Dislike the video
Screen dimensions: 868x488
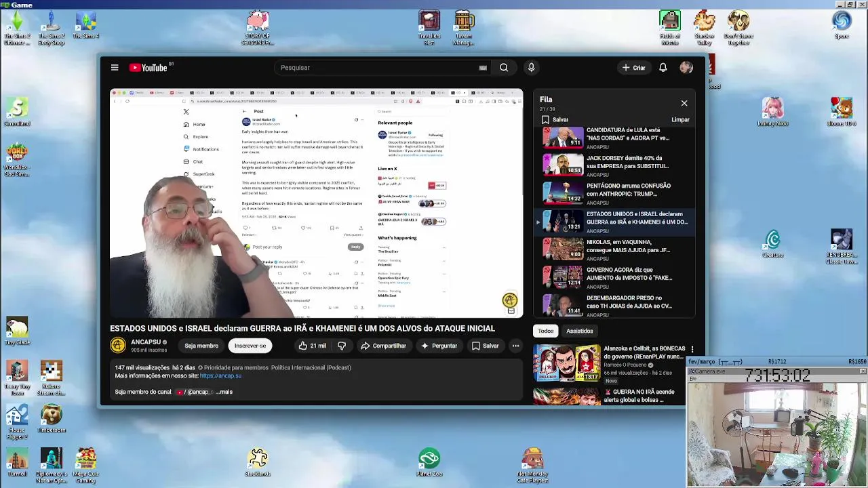(342, 346)
